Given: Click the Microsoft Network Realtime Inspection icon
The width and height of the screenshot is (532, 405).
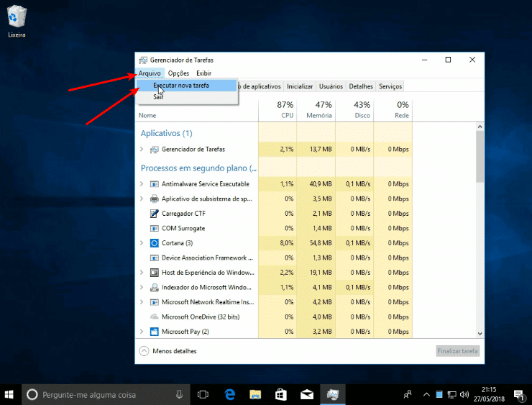Looking at the screenshot, I should point(154,302).
